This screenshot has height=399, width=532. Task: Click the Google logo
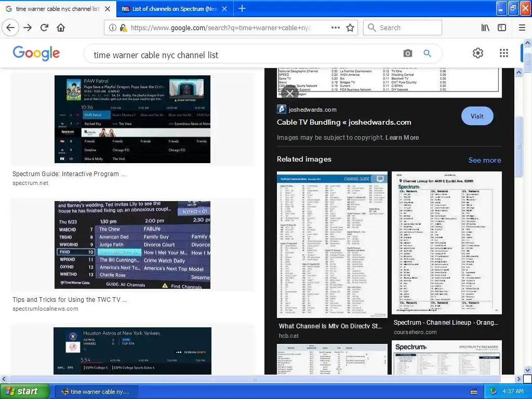pos(36,54)
